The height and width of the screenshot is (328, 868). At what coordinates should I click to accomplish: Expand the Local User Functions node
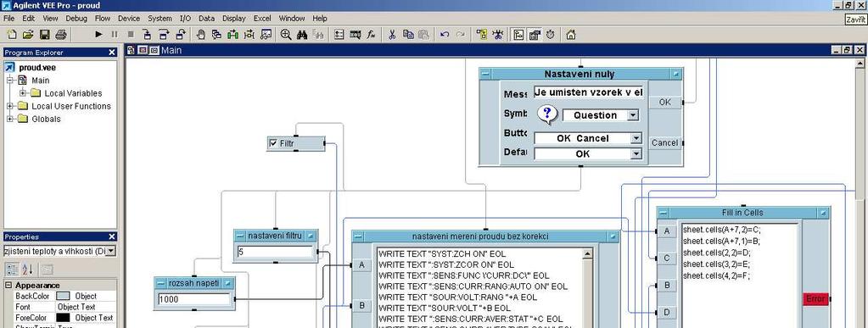tap(10, 106)
